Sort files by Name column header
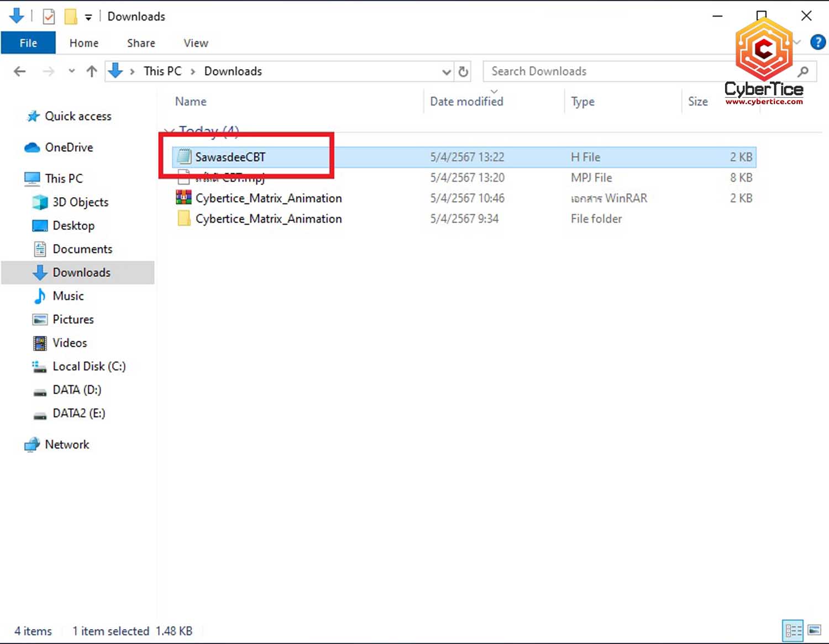 [191, 102]
